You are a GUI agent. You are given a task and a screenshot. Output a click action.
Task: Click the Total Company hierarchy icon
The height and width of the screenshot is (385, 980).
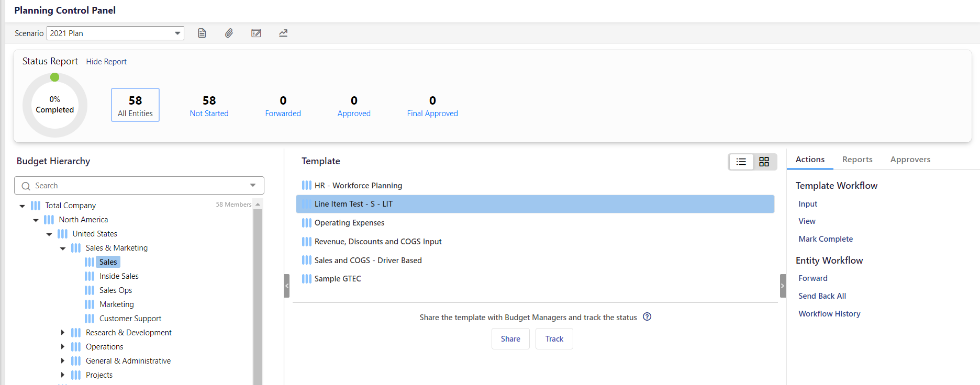pyautogui.click(x=36, y=206)
